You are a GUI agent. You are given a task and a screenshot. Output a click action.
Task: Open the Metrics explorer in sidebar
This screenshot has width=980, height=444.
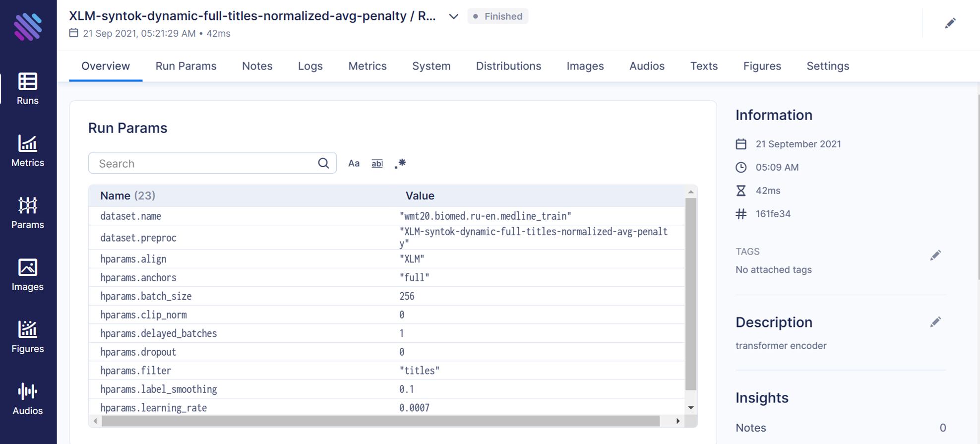tap(28, 151)
